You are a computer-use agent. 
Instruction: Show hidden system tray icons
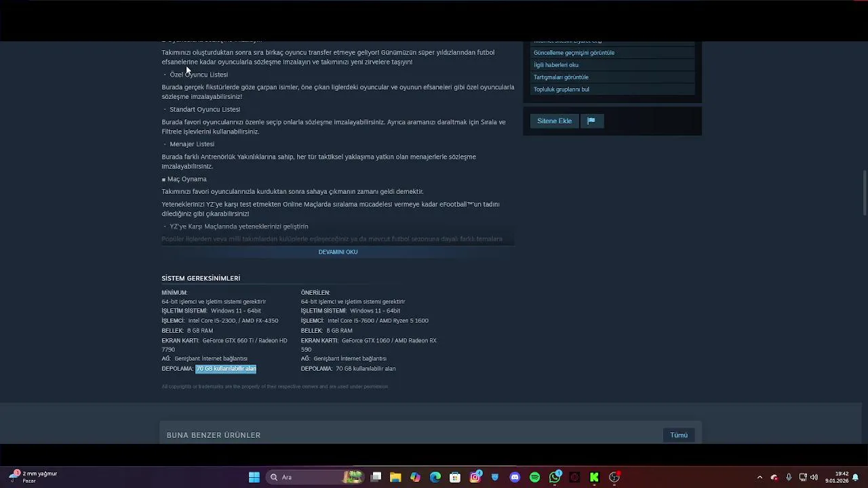point(759,477)
